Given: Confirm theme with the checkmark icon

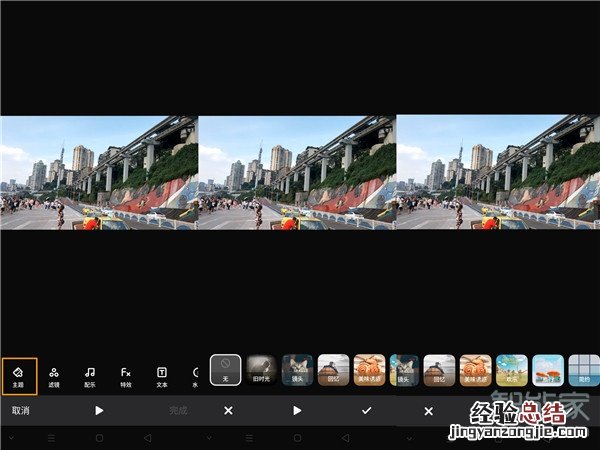Looking at the screenshot, I should pyautogui.click(x=367, y=411).
